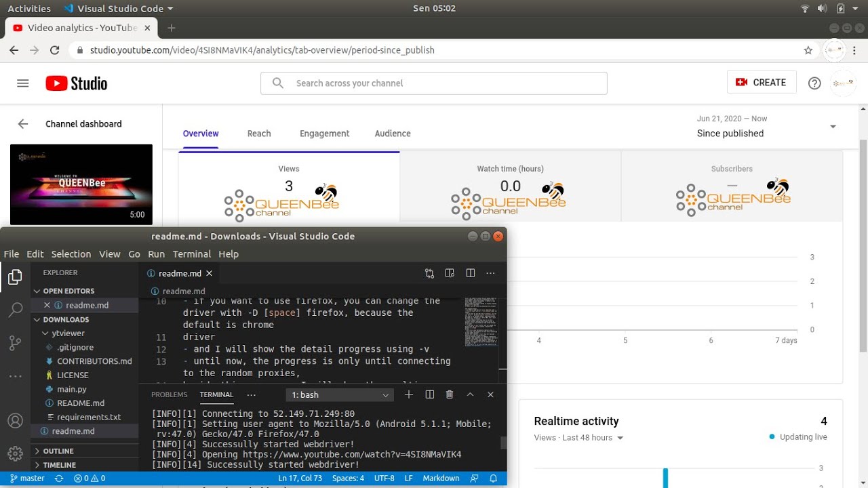Switch to the Engagement analytics tab
This screenshot has height=488, width=868.
325,134
